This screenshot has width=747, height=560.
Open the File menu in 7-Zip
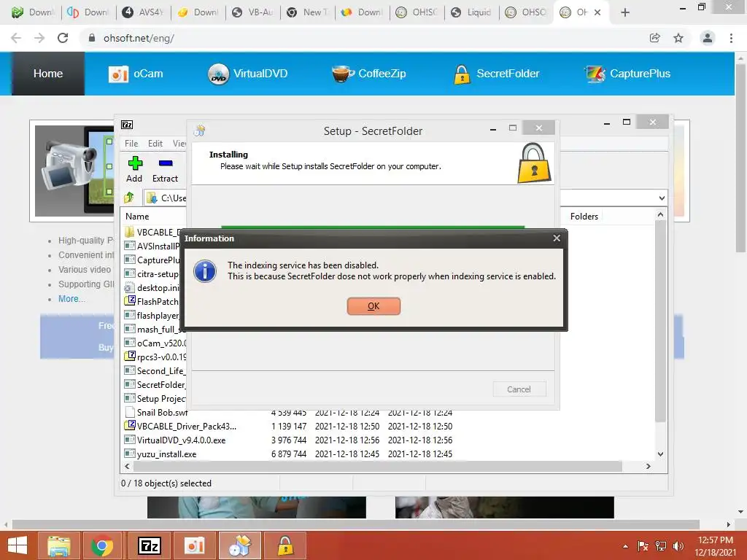point(131,144)
